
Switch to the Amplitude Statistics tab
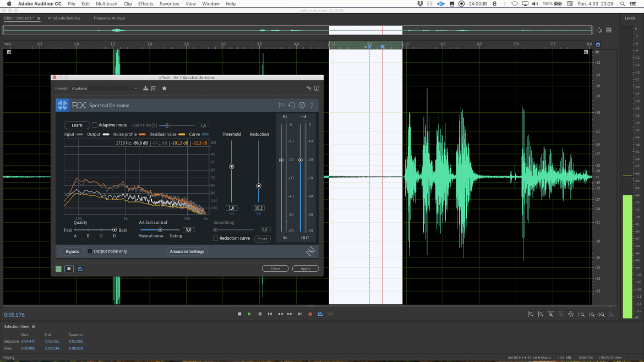(x=64, y=18)
